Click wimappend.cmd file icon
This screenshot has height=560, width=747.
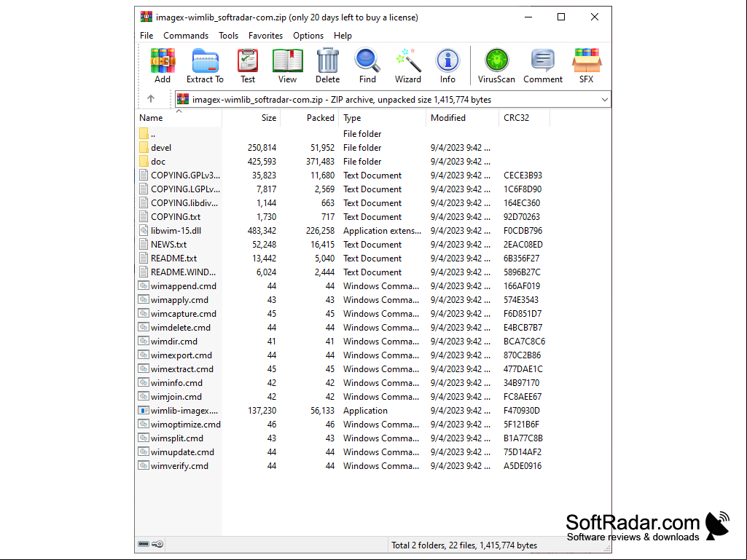click(x=144, y=285)
